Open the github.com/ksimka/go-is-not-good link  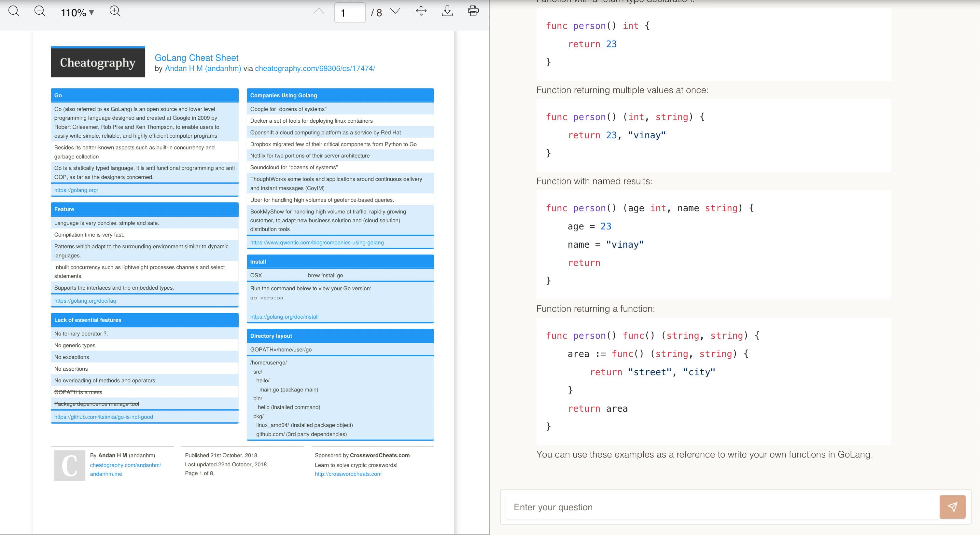[104, 417]
